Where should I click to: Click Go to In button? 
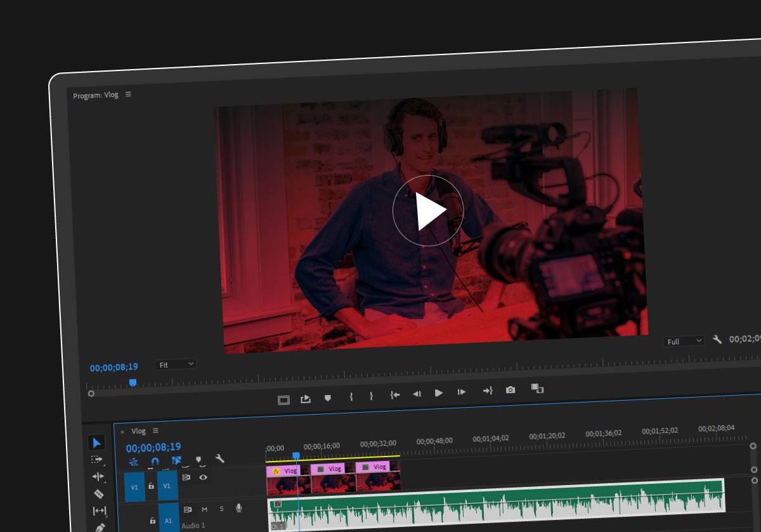coord(394,394)
